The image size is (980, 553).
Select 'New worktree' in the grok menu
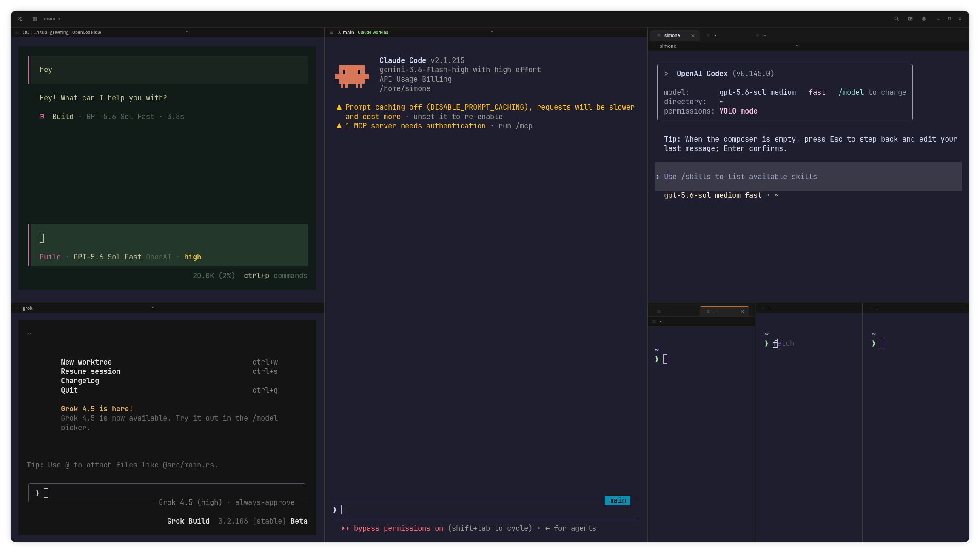pos(86,362)
